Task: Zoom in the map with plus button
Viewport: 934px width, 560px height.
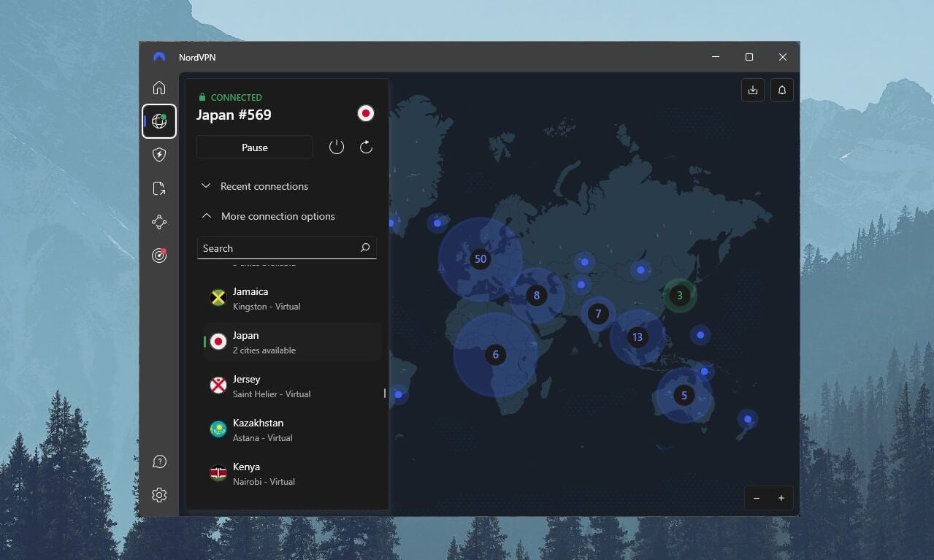Action: tap(781, 498)
